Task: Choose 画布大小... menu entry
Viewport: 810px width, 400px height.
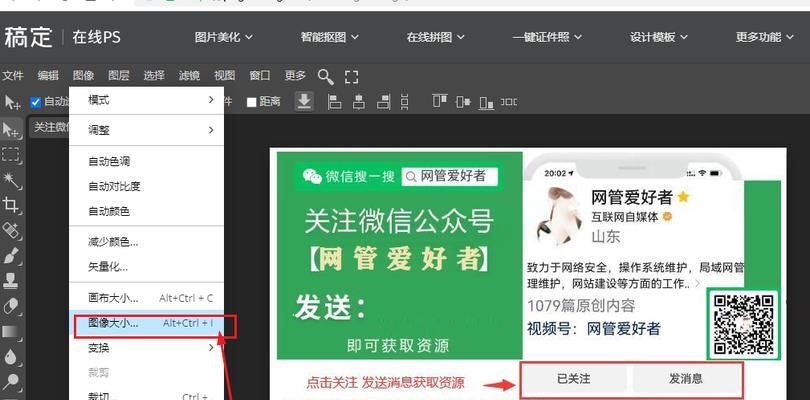Action: pyautogui.click(x=147, y=298)
